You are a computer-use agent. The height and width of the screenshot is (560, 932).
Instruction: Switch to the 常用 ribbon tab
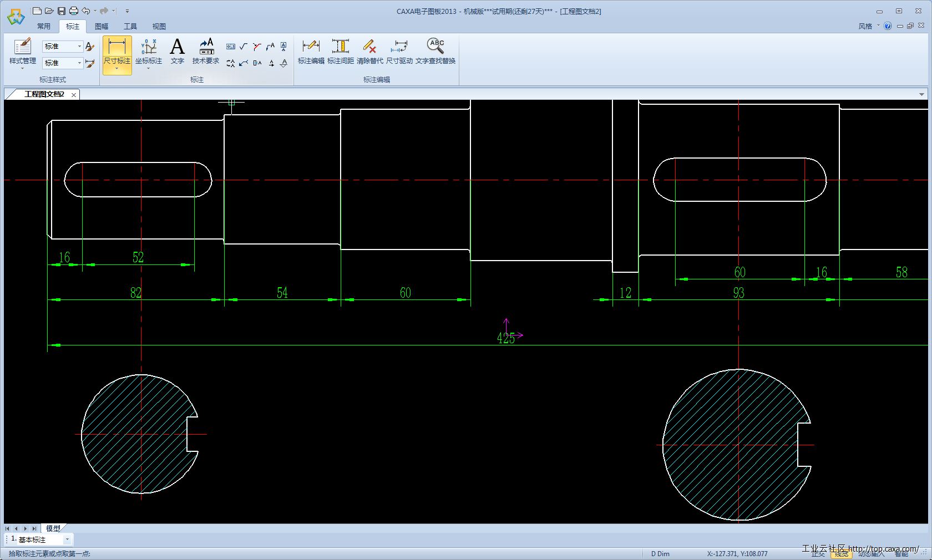click(44, 26)
